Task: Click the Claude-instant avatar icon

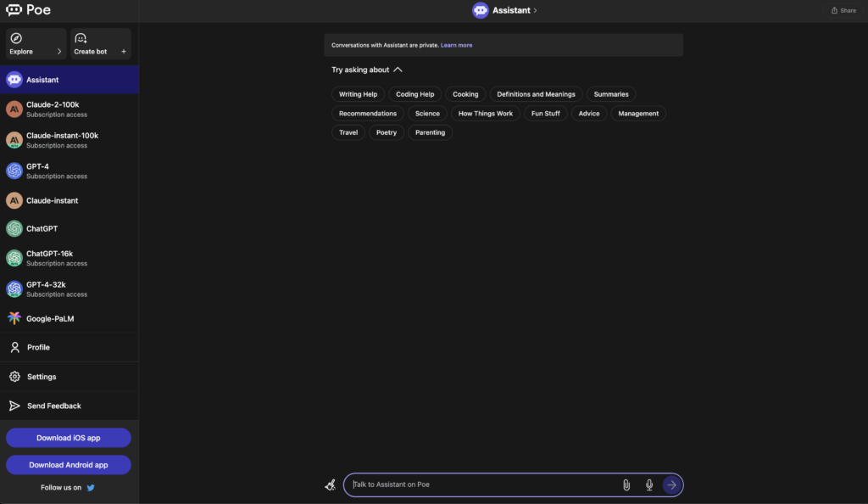Action: pyautogui.click(x=14, y=200)
